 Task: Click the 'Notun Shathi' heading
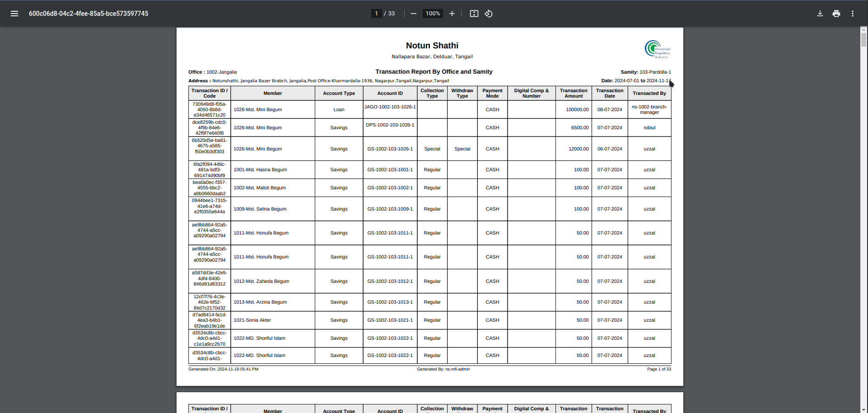point(432,46)
